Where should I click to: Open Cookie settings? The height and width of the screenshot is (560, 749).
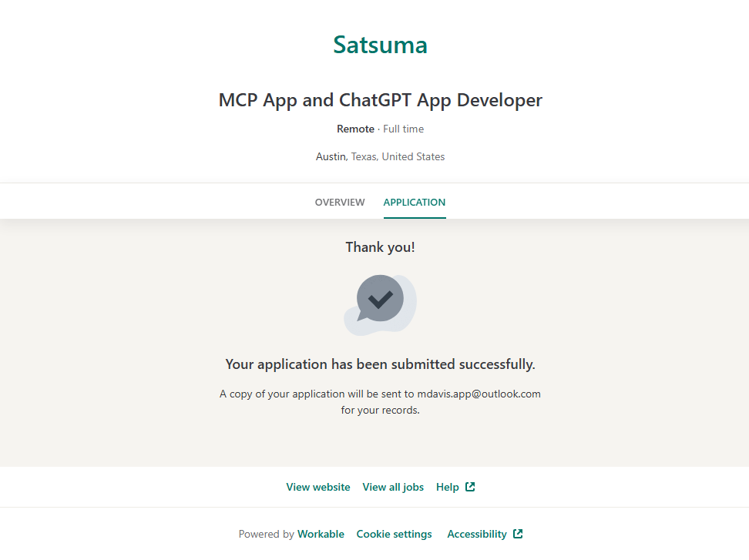point(394,535)
